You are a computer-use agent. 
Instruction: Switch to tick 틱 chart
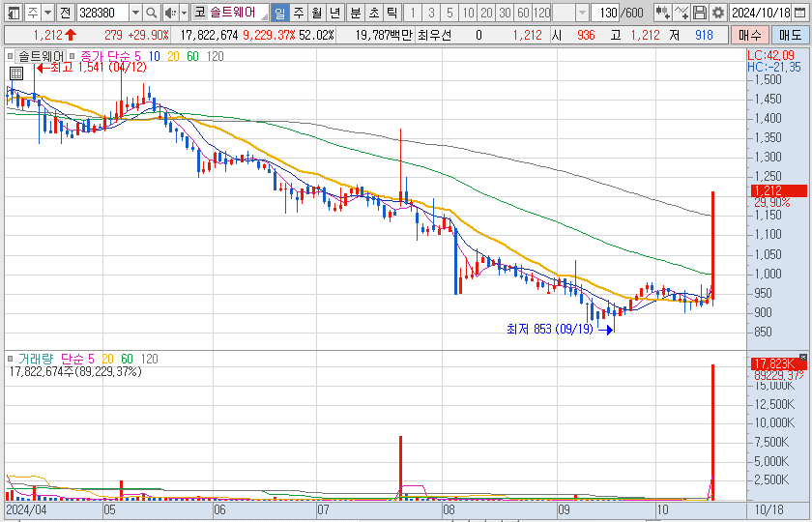click(392, 13)
